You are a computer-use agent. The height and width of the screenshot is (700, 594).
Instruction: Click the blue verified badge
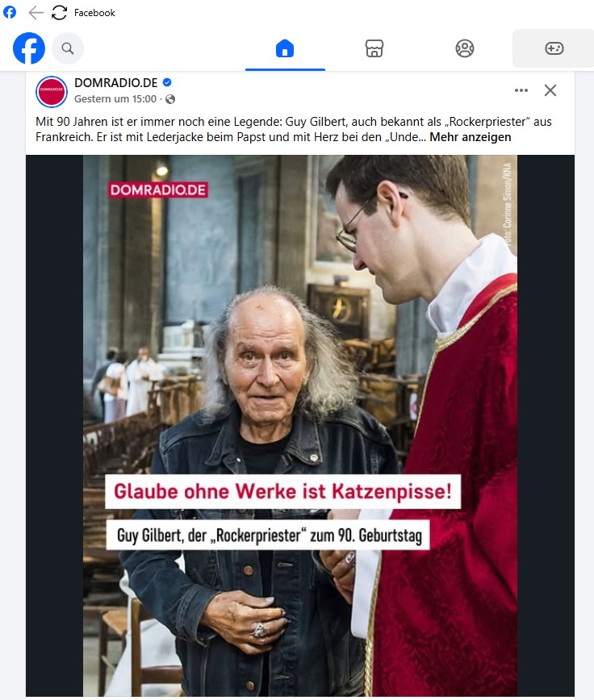coord(167,82)
